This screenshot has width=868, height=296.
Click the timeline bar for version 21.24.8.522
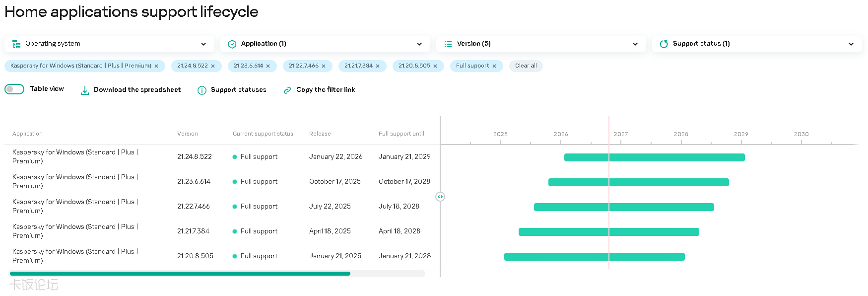coord(655,157)
